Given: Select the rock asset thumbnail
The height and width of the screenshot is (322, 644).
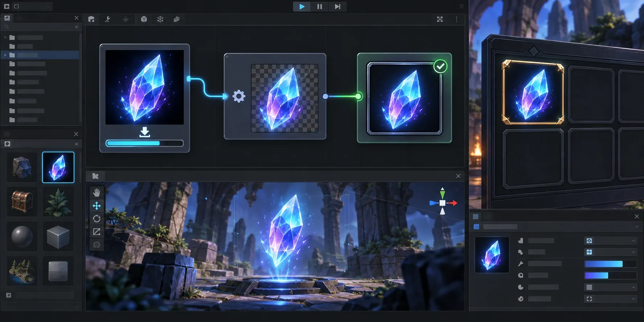Looking at the screenshot, I should click(x=22, y=167).
